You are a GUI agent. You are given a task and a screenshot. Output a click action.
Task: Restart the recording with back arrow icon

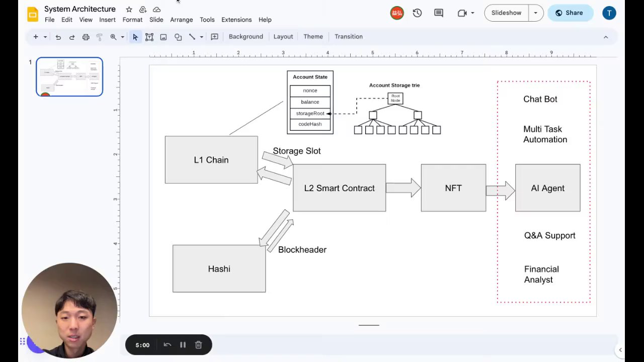(168, 345)
